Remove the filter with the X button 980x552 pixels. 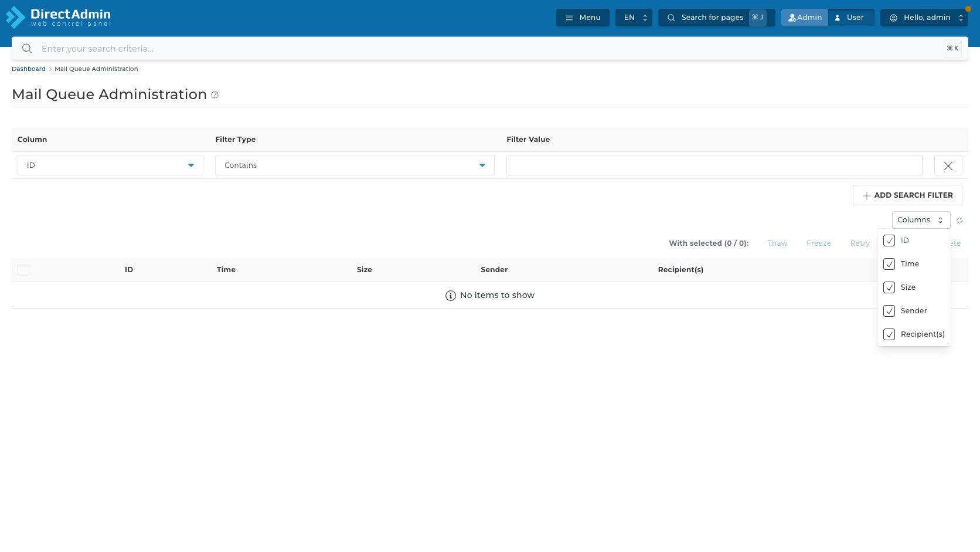pos(948,165)
